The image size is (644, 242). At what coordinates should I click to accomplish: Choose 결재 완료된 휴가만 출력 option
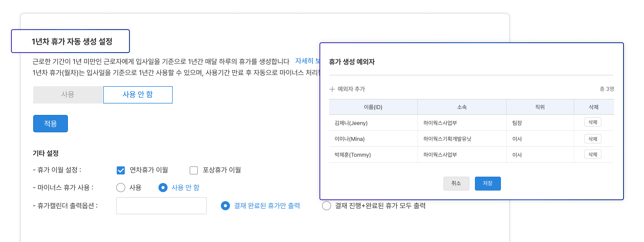[226, 206]
